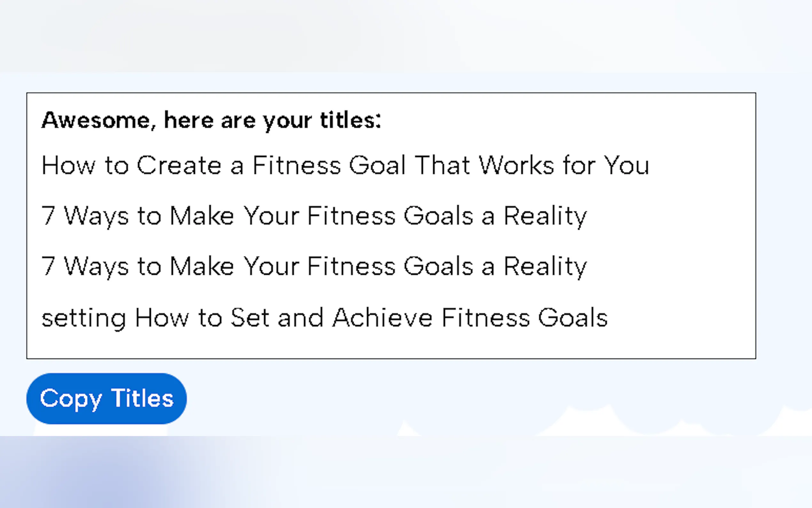Click the word "Goal" in the How to Create title
The height and width of the screenshot is (508, 812).
click(x=377, y=165)
